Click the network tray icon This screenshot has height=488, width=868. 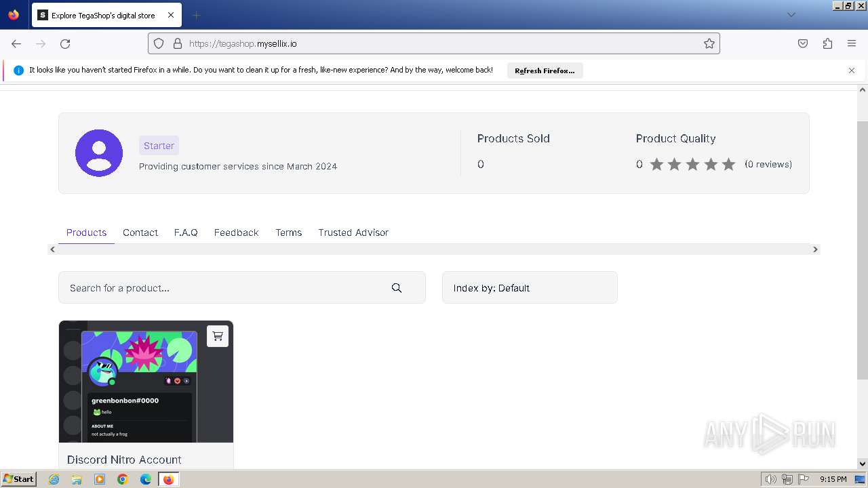787,479
